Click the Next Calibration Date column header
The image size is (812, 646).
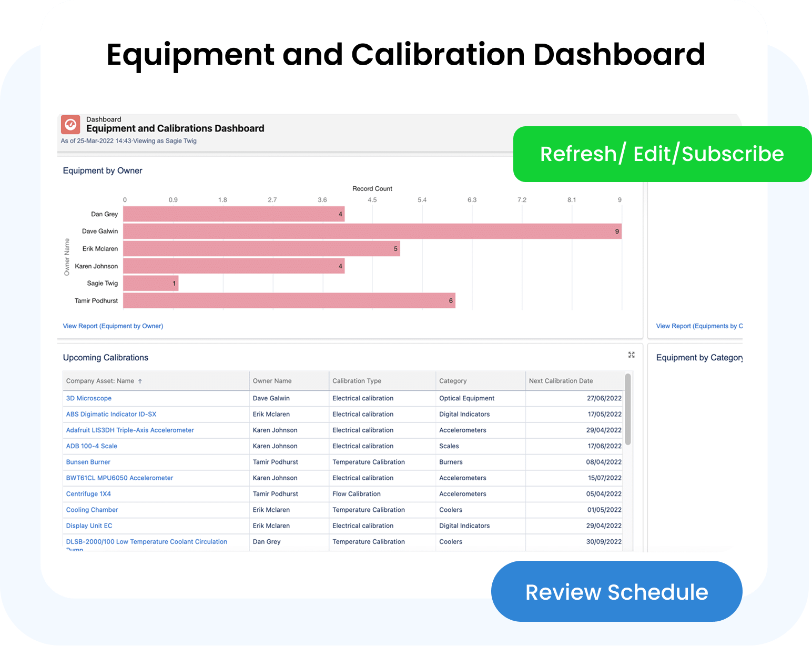click(561, 381)
